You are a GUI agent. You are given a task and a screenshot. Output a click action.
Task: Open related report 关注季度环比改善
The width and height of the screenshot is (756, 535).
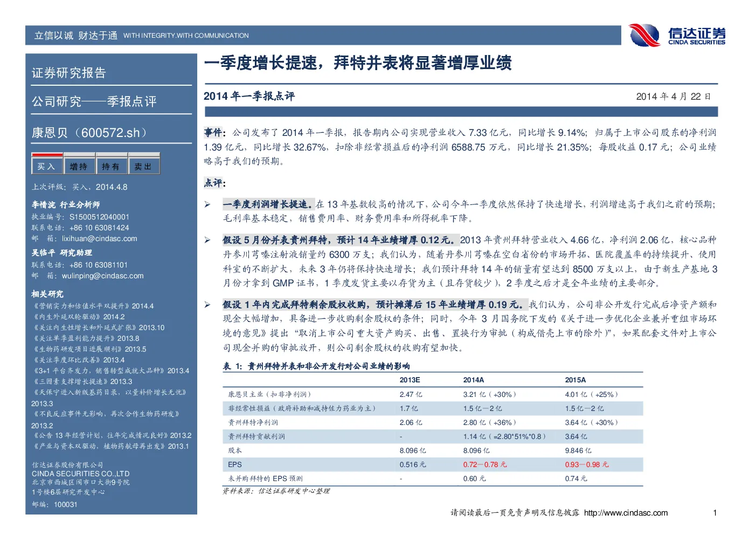[78, 360]
